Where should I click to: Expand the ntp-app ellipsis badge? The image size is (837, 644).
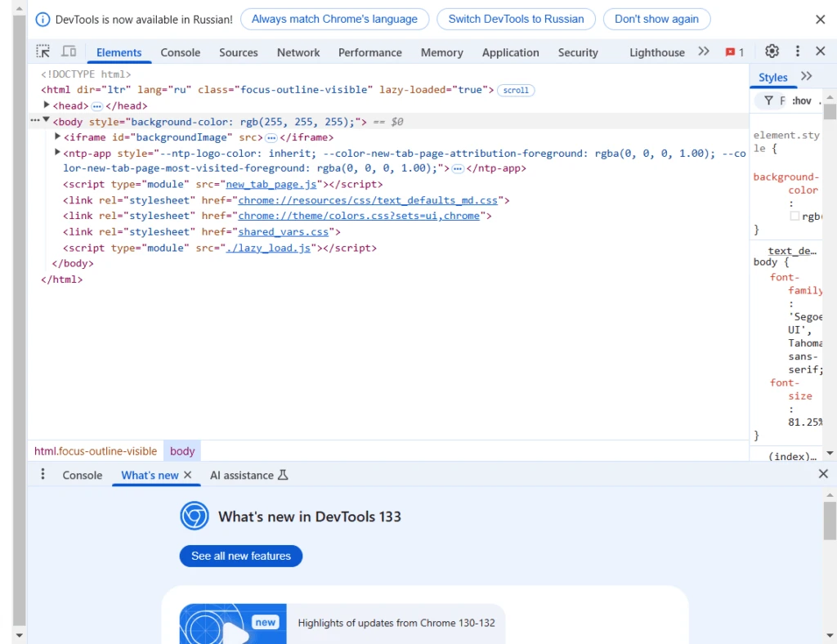tap(458, 169)
